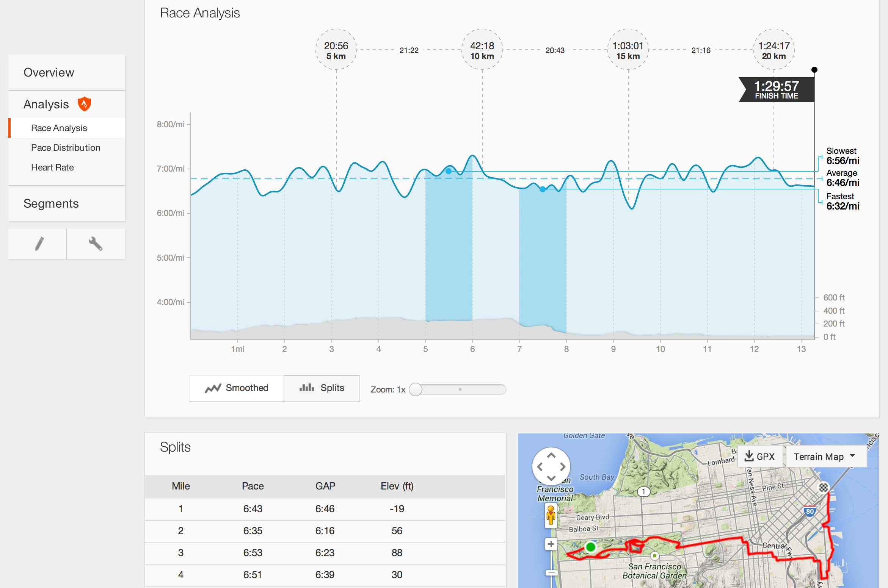Viewport: 888px width, 588px height.
Task: Toggle the Smoothed chart view
Action: (x=236, y=388)
